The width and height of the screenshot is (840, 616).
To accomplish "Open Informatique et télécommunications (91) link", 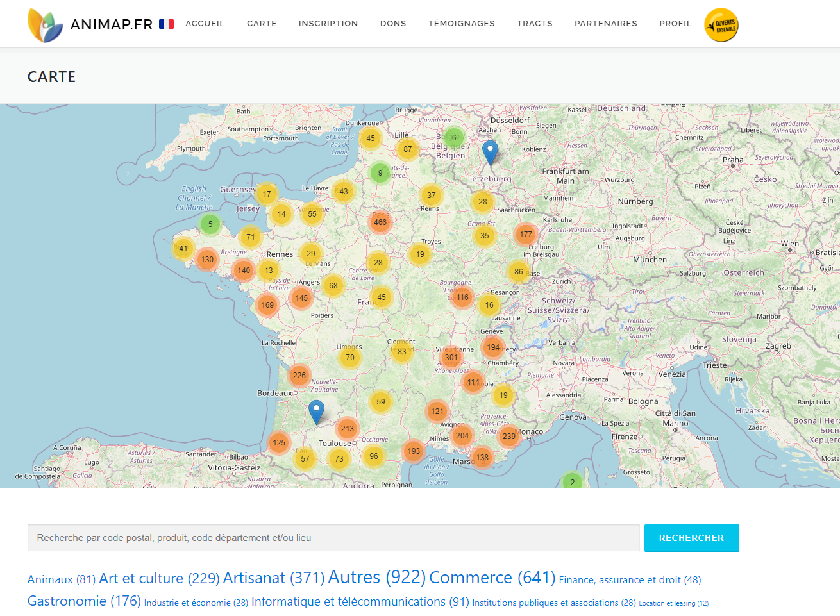I will 360,602.
